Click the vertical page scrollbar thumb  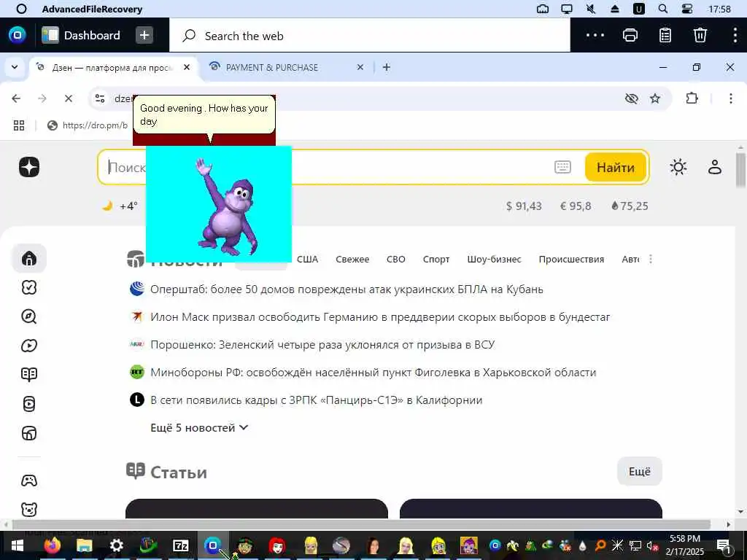tap(740, 171)
